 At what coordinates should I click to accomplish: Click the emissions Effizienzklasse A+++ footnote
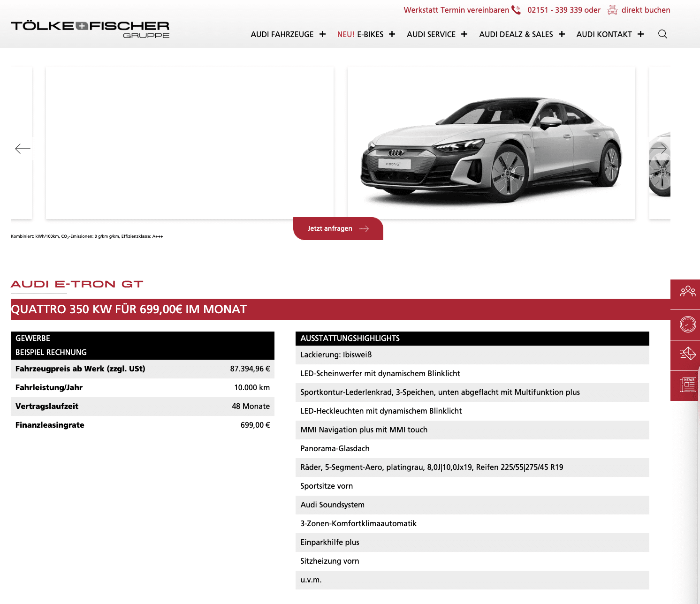coord(87,236)
